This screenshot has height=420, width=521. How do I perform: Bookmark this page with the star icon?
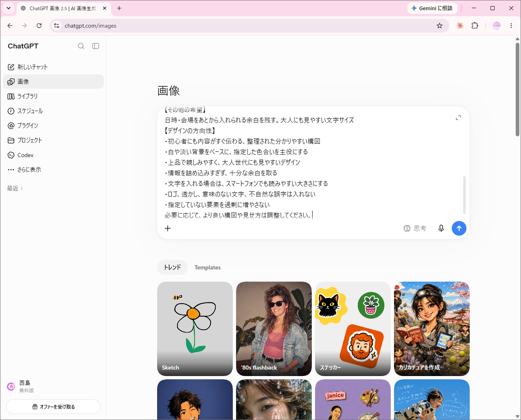point(440,26)
